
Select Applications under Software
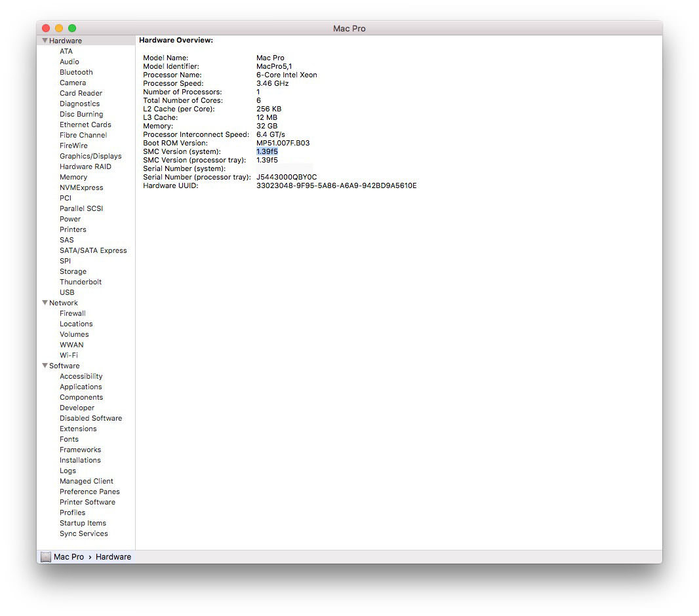(81, 387)
